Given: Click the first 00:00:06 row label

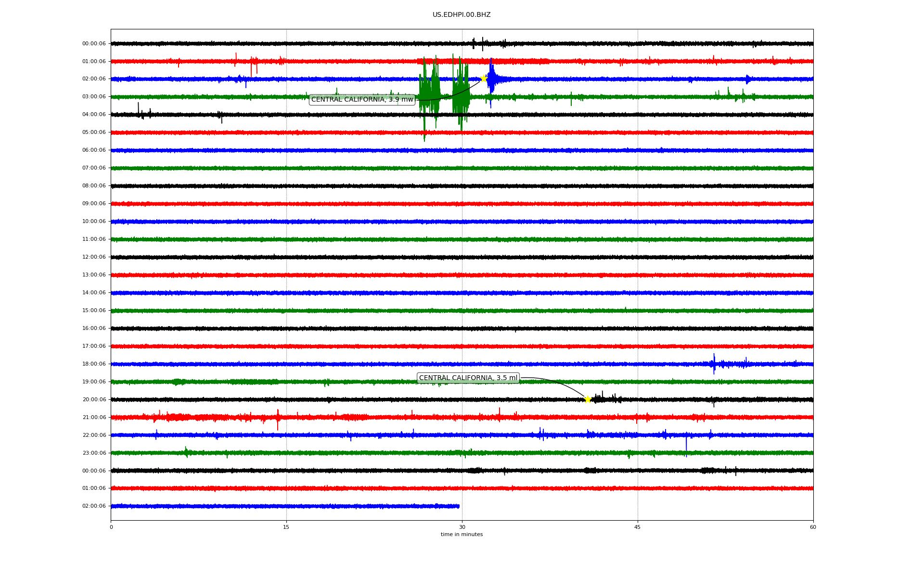Looking at the screenshot, I should point(94,44).
